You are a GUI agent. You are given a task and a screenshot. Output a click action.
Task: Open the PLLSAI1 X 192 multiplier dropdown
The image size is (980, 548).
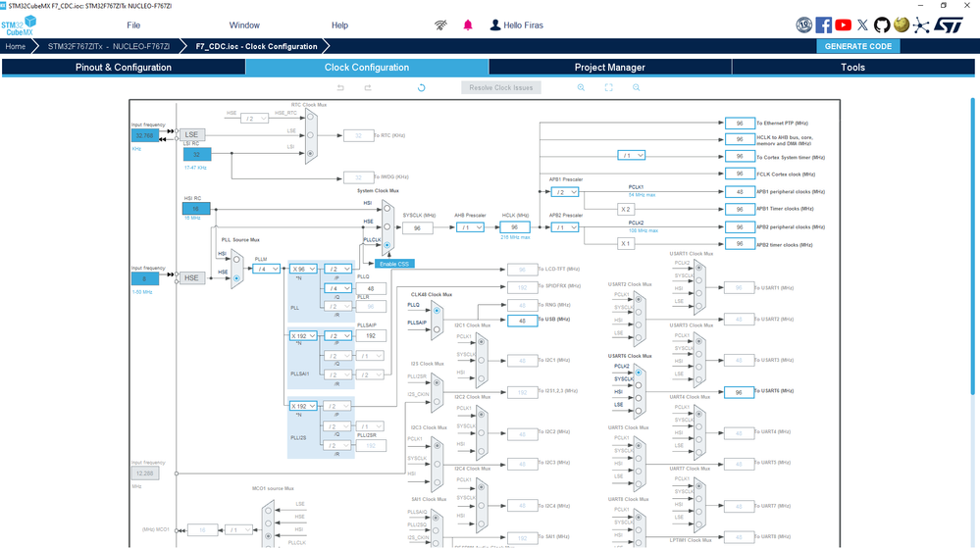click(304, 335)
